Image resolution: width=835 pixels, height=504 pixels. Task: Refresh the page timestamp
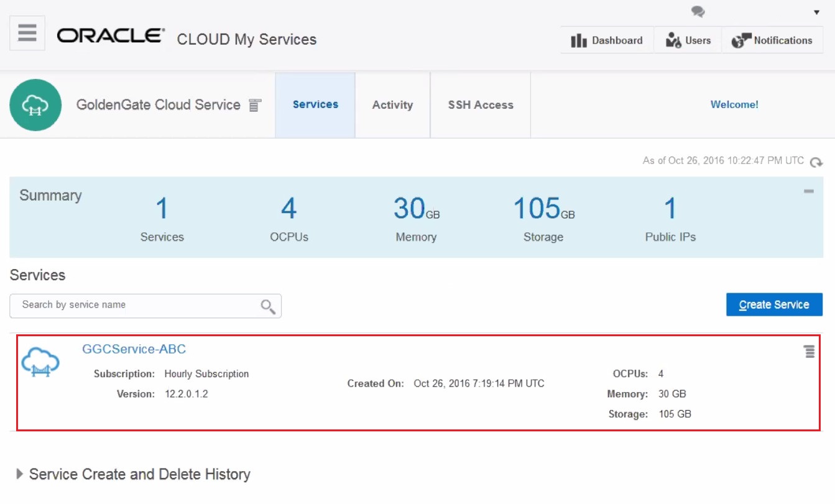click(816, 162)
